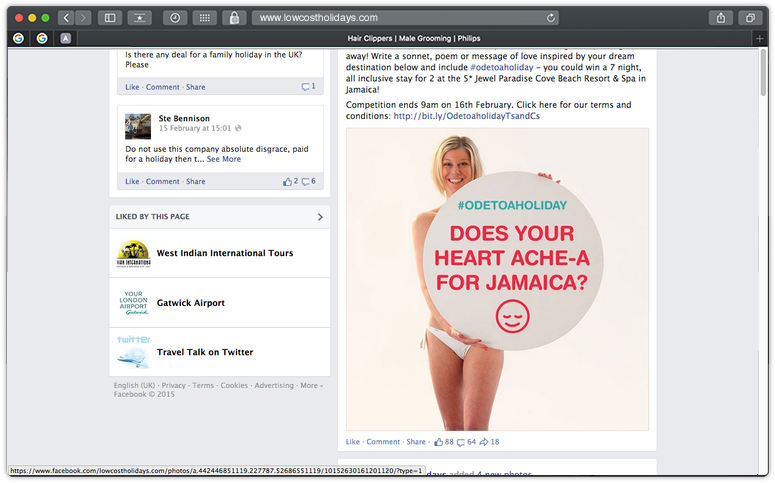Open the 15 February at 15:01 timestamp
This screenshot has width=775, height=483.
point(195,129)
